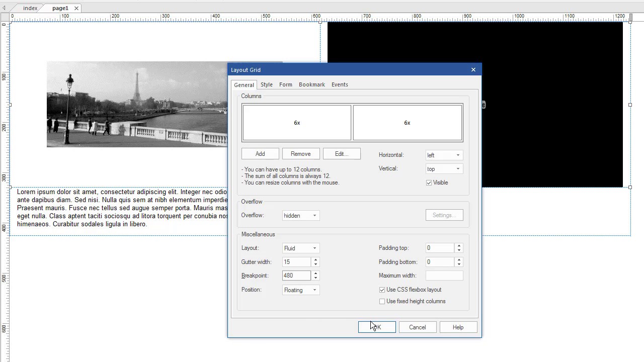The height and width of the screenshot is (362, 644).
Task: Switch to the General tab
Action: pos(244,85)
